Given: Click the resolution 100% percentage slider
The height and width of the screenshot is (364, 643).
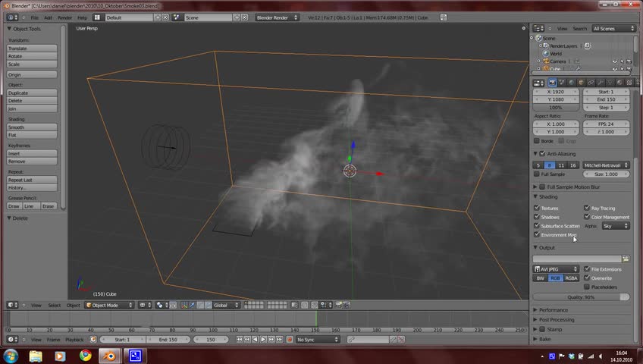Looking at the screenshot, I should 556,108.
